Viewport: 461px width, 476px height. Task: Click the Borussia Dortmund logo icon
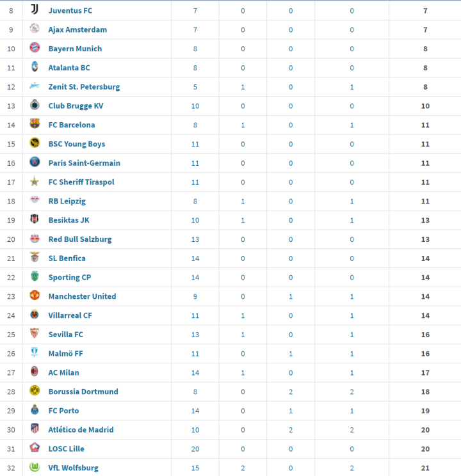[x=35, y=391]
